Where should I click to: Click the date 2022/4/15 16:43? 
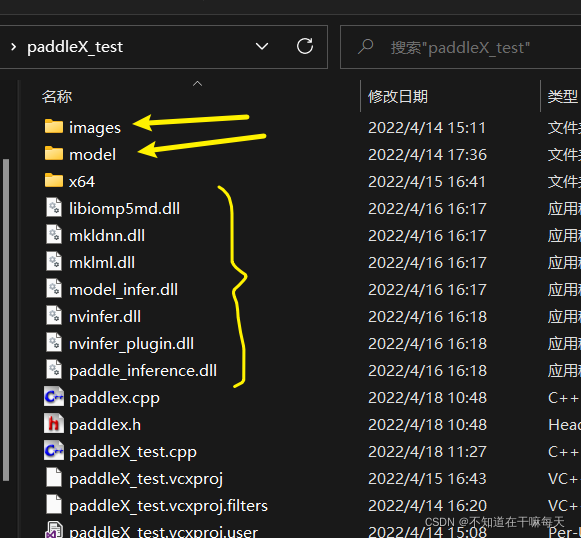(x=427, y=479)
